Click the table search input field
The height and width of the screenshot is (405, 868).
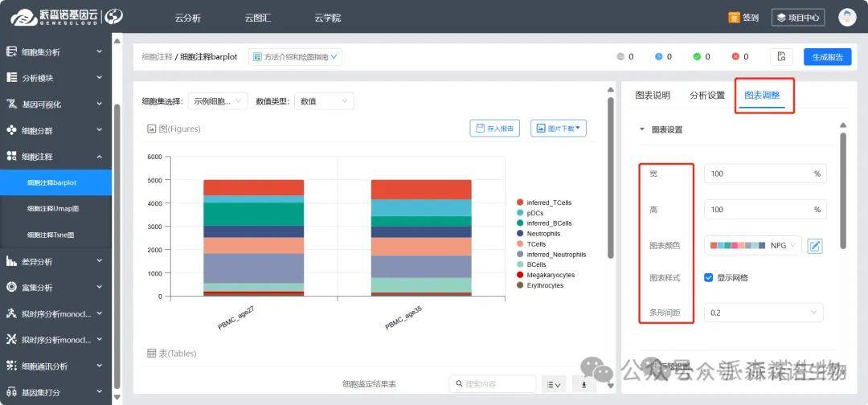pyautogui.click(x=491, y=384)
